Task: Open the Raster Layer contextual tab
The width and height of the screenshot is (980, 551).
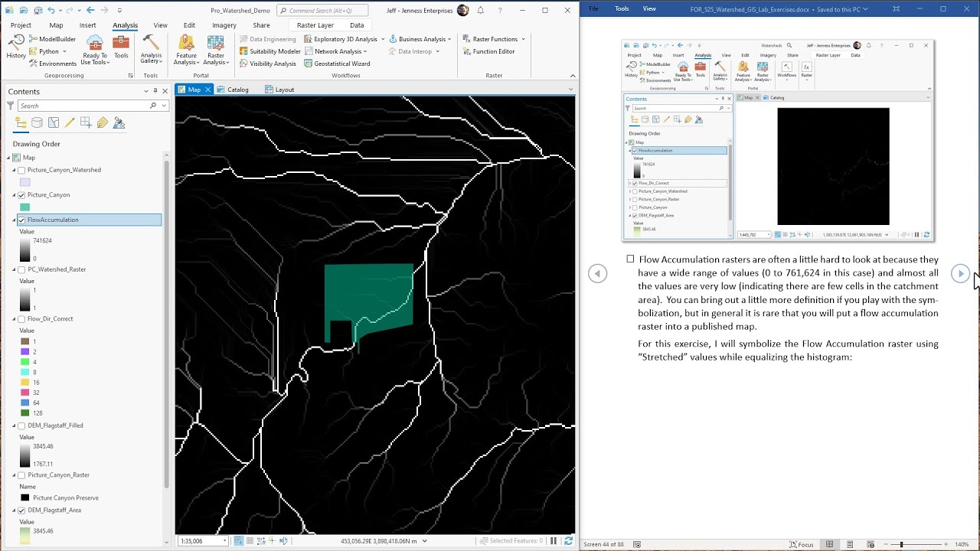Action: [315, 25]
